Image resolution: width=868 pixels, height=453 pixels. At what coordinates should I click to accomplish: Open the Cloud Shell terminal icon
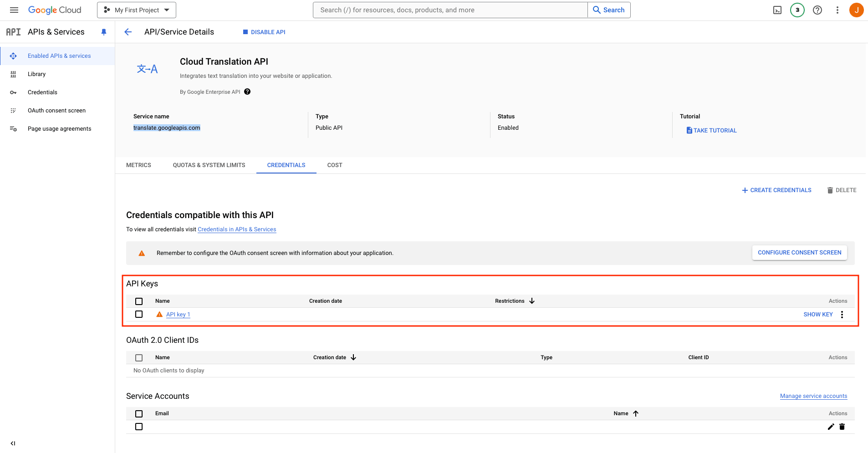(x=777, y=10)
